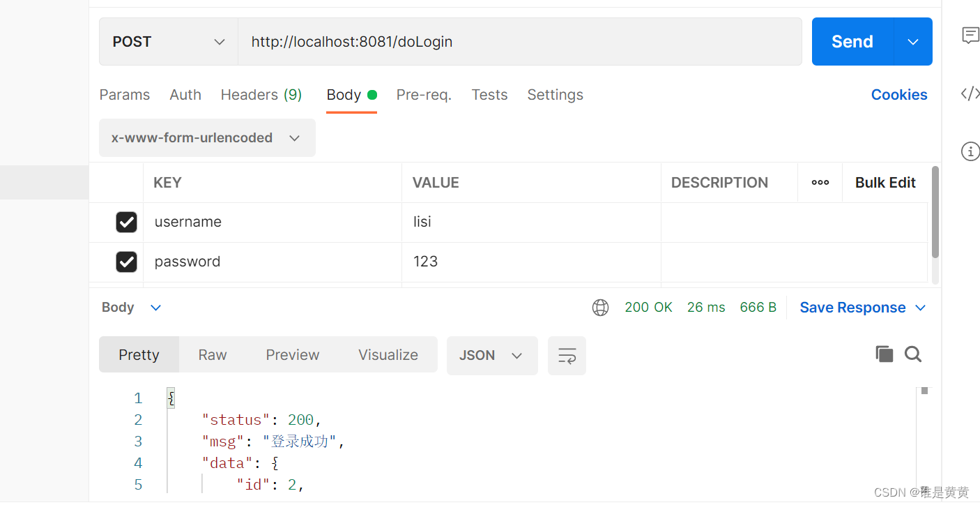Viewport: 980px width, 505px height.
Task: Open the comments panel icon
Action: [970, 36]
